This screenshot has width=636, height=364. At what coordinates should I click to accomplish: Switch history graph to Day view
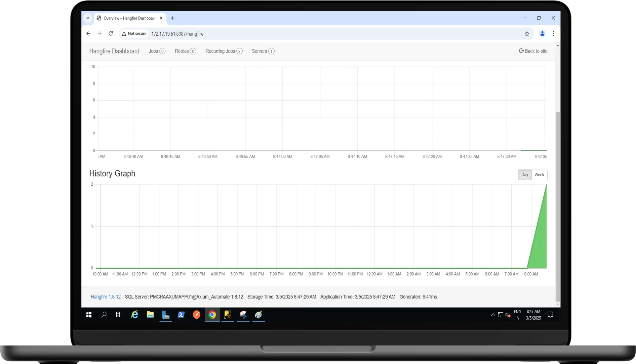(525, 175)
